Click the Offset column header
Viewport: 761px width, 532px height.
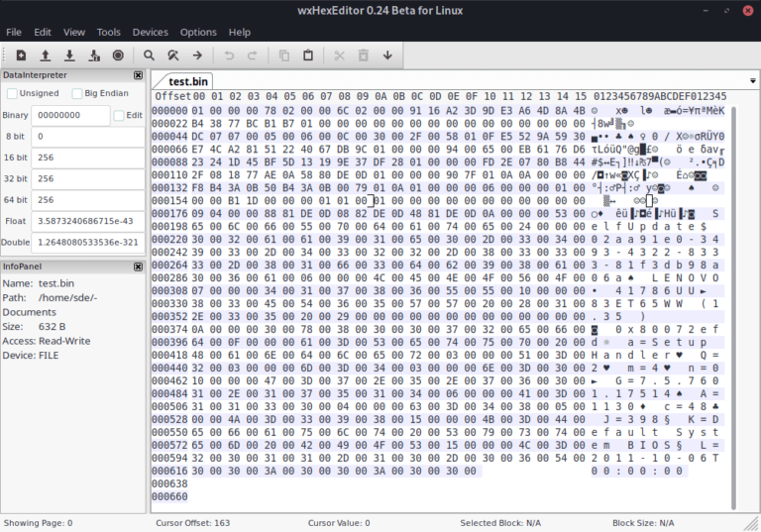coord(172,97)
